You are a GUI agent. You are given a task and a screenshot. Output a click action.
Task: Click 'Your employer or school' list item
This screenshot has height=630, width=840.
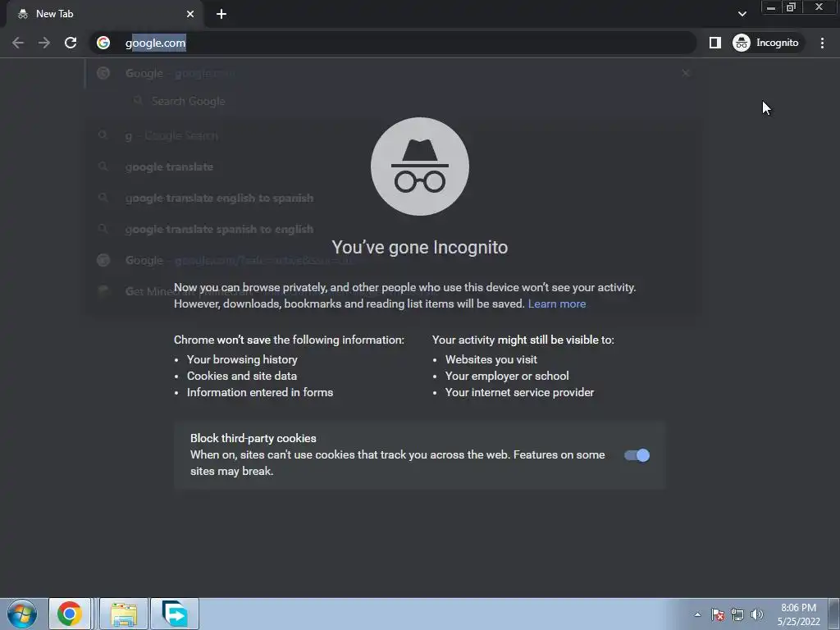[x=507, y=376]
